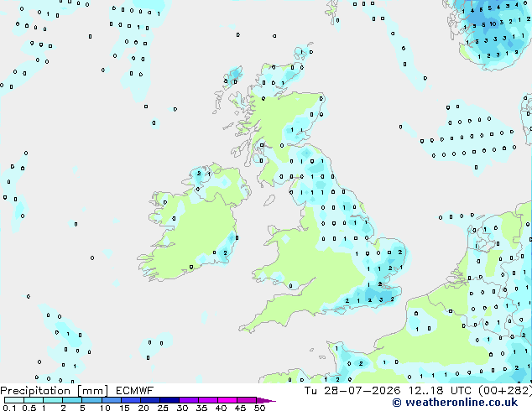Click the "35" legend scale label
Viewport: 532px width, 411px height.
click(x=201, y=408)
